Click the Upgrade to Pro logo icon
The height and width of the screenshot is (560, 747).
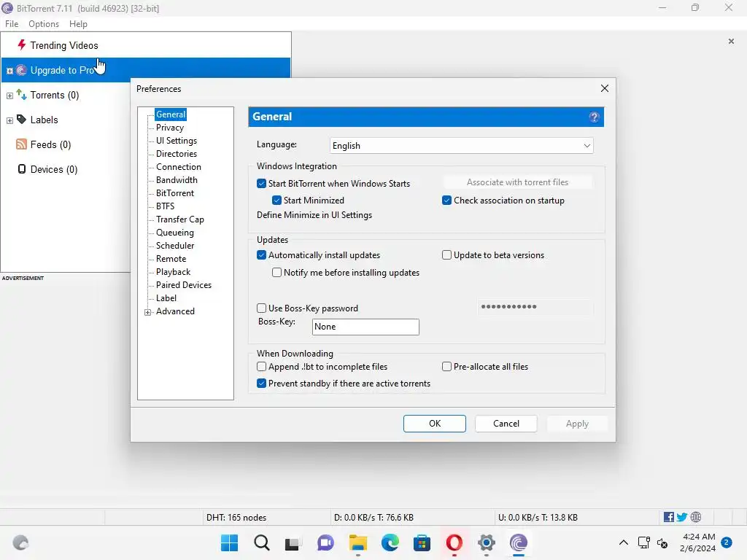[x=21, y=71]
